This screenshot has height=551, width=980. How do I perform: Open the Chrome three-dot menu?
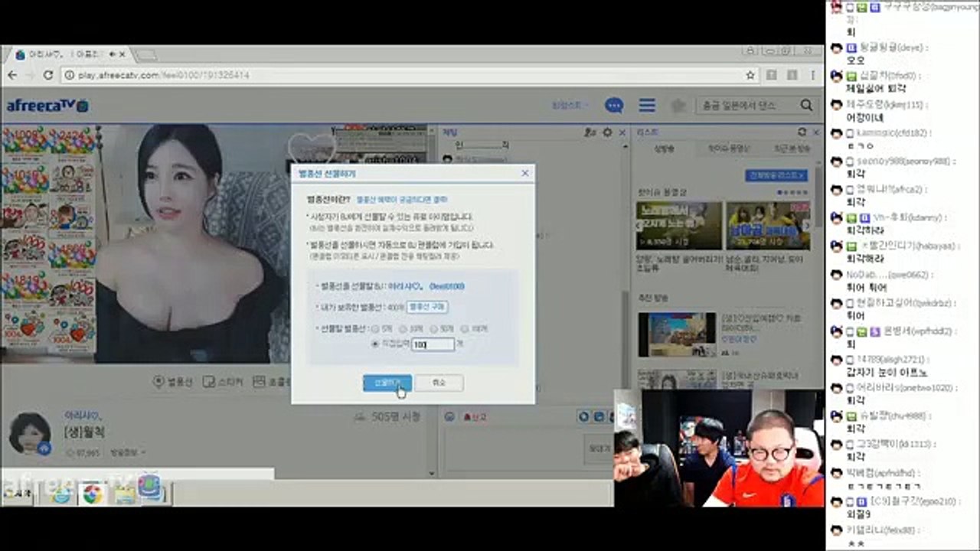point(813,75)
